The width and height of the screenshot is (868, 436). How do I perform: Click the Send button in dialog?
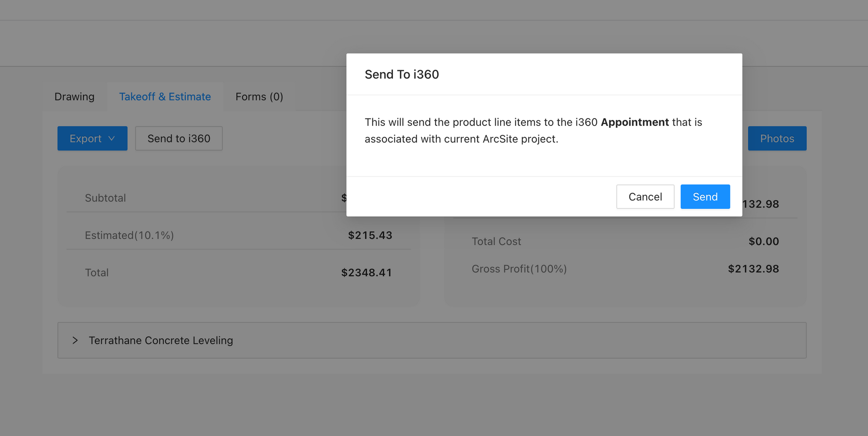(x=705, y=197)
